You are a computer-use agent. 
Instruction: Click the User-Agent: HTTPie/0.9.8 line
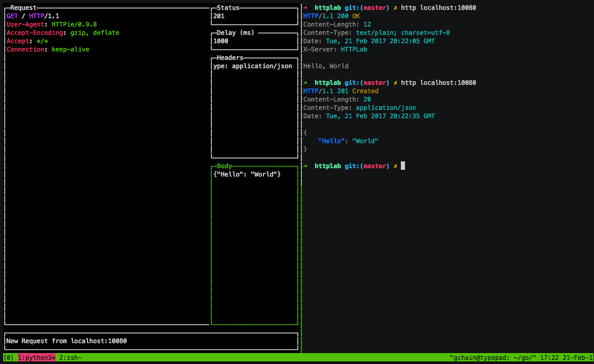tap(52, 24)
